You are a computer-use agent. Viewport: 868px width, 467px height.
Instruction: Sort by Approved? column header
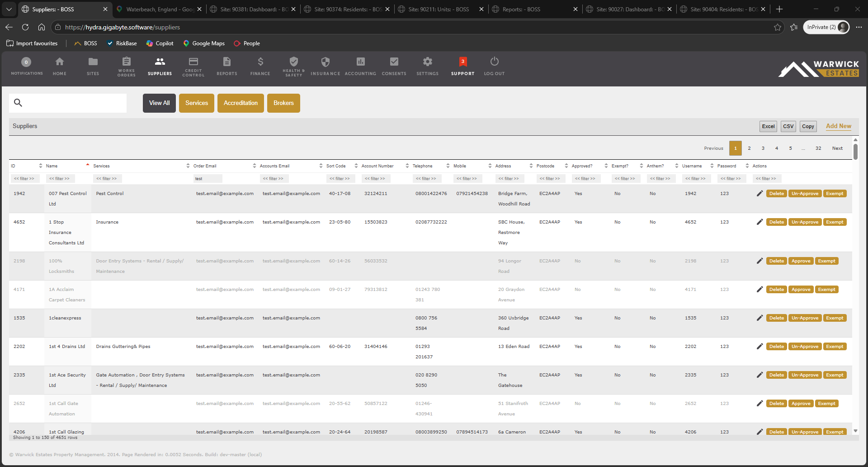tap(590, 166)
